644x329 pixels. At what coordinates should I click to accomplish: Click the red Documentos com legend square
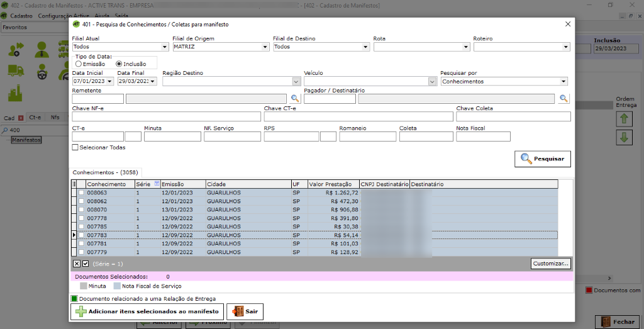coord(589,291)
